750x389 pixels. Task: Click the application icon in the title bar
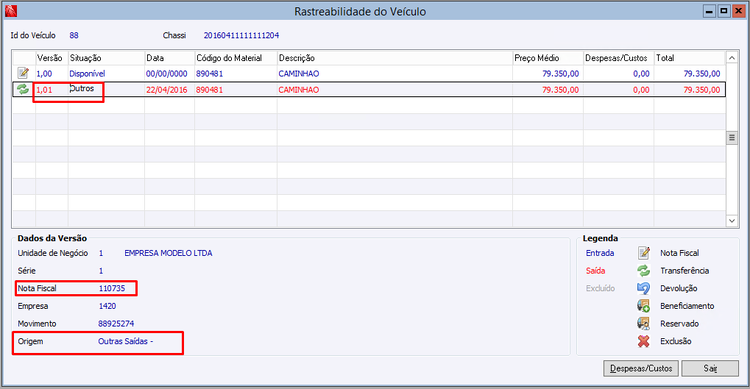click(x=11, y=11)
